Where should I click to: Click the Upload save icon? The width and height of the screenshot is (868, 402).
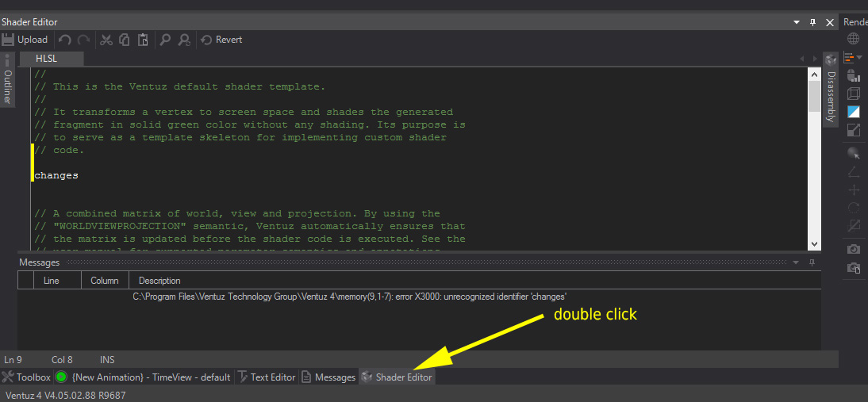pos(9,40)
